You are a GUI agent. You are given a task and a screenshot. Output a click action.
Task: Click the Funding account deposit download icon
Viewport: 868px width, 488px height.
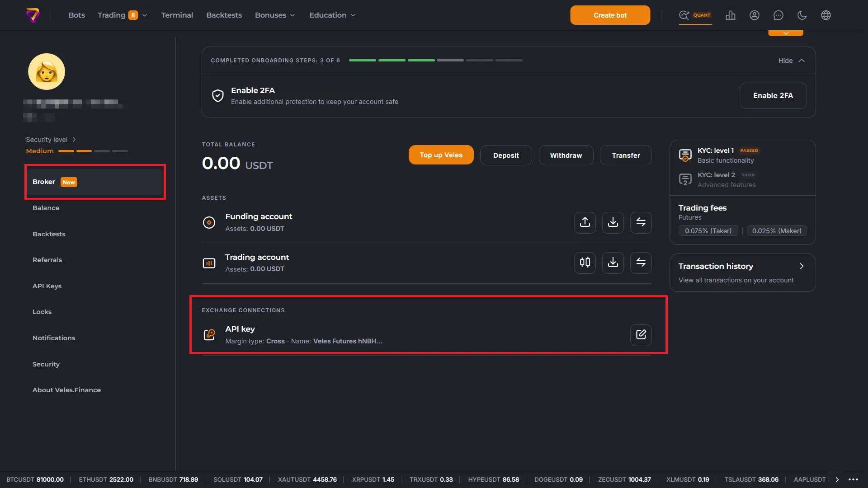[x=613, y=222]
